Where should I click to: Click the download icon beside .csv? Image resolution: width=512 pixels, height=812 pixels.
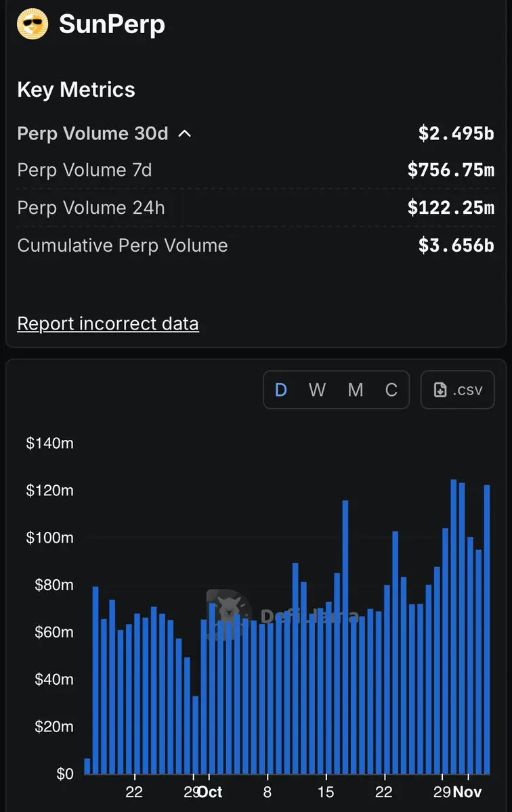440,390
